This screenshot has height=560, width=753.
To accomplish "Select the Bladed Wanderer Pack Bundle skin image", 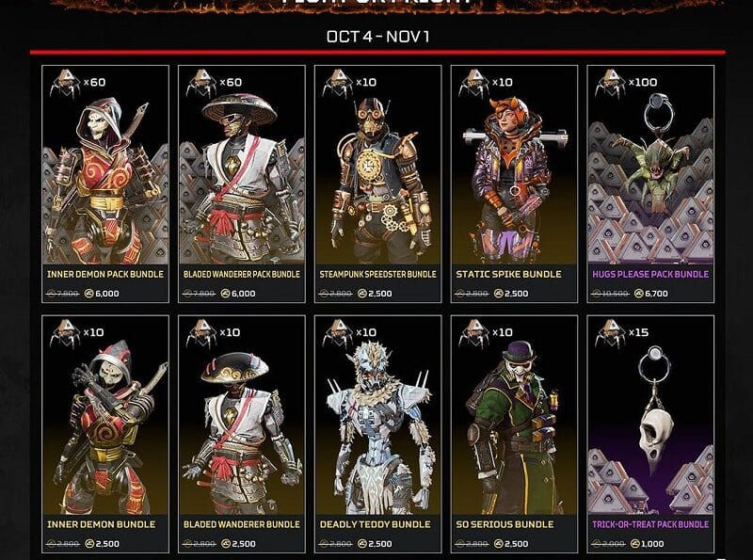I will [x=242, y=178].
